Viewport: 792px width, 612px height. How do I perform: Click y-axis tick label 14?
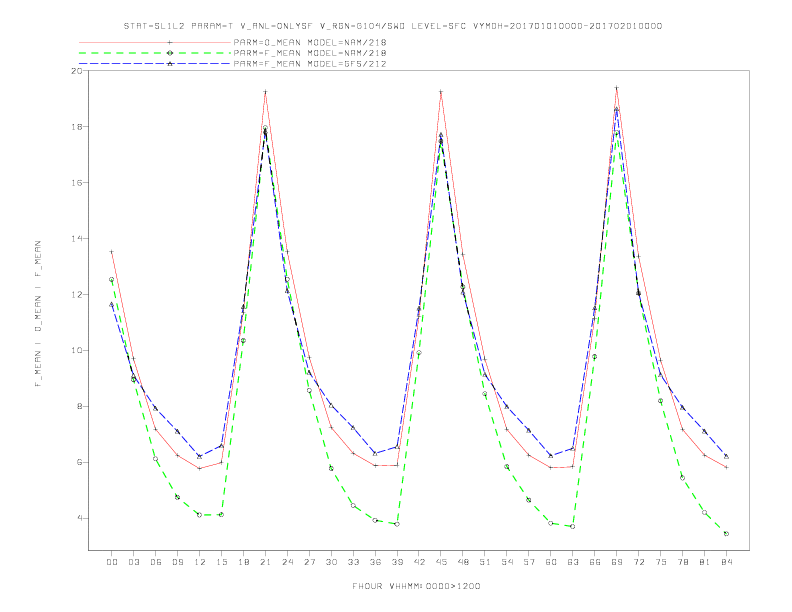click(x=76, y=239)
